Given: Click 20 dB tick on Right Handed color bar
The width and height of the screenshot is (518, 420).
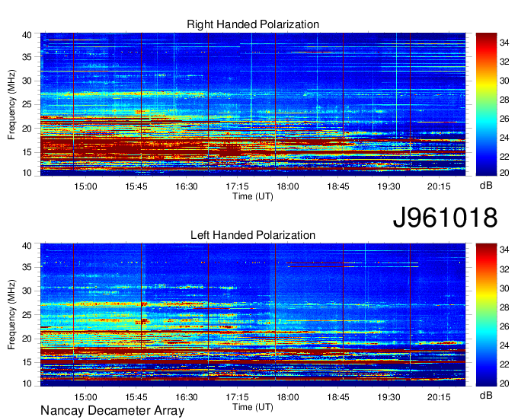Looking at the screenshot, I should [x=504, y=172].
